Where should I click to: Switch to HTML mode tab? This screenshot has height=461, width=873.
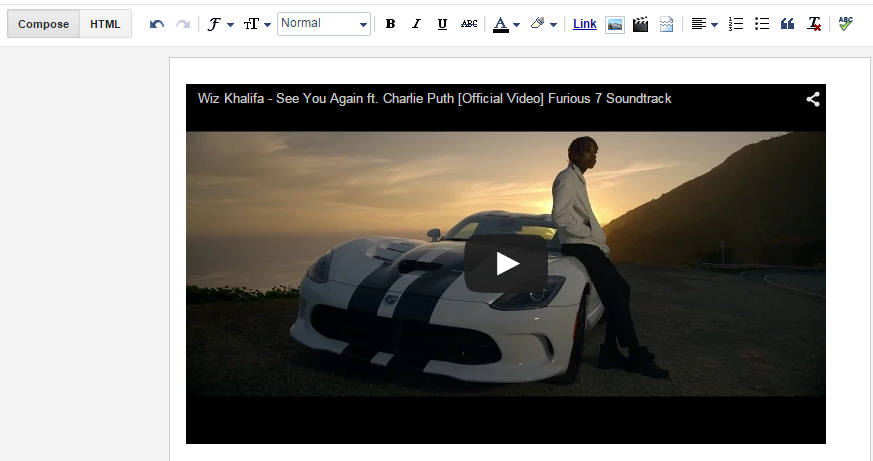tap(105, 24)
